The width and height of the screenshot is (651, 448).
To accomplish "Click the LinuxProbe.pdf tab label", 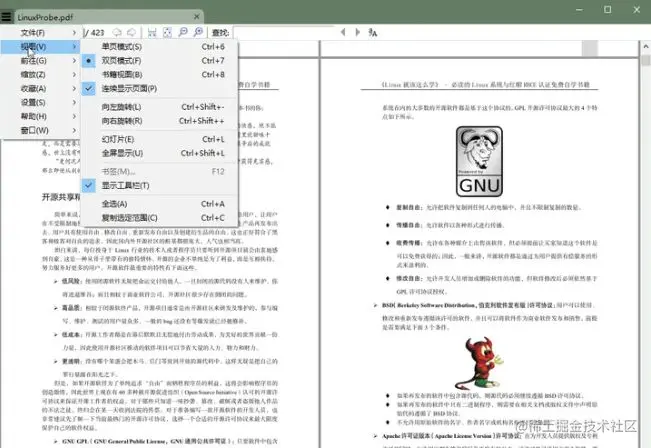I will (x=45, y=17).
